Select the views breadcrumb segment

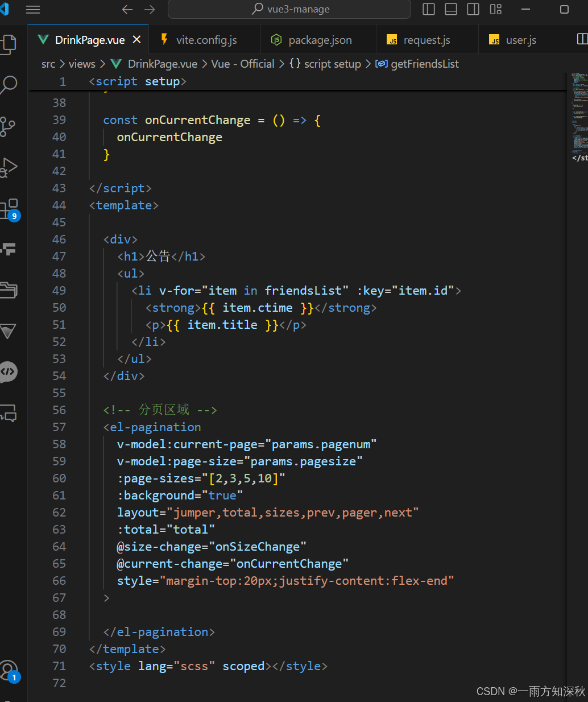click(82, 64)
